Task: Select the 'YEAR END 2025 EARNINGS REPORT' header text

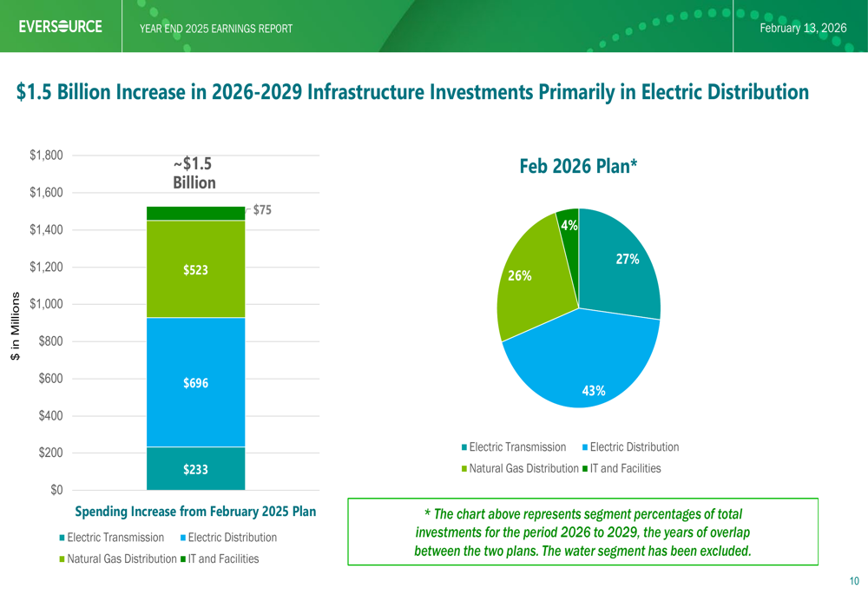Action: tap(216, 29)
